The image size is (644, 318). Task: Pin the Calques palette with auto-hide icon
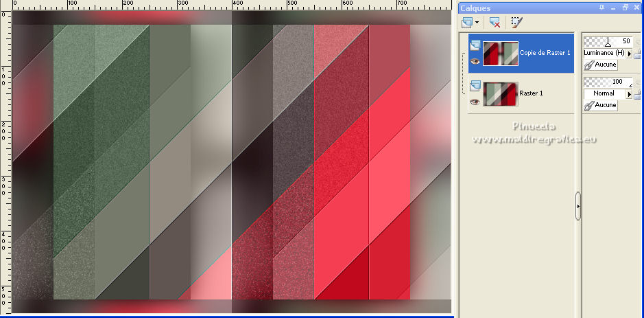(x=602, y=8)
